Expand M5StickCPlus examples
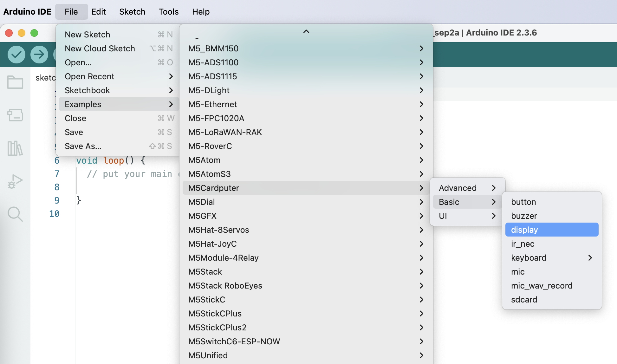Image resolution: width=617 pixels, height=364 pixels. (306, 314)
